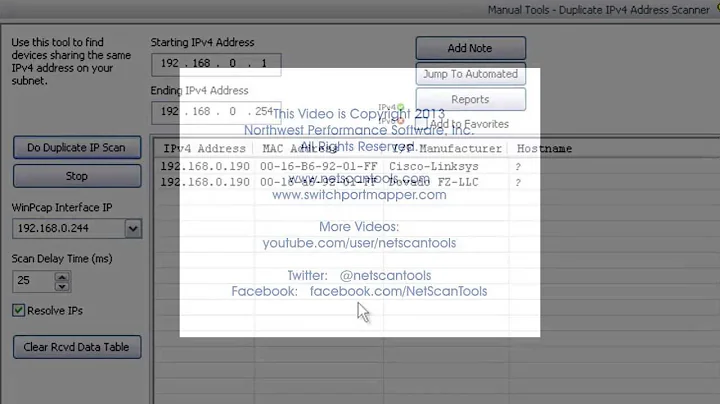Click the Cisco-Linksys manufacturer cell
Image resolution: width=720 pixels, height=404 pixels.
point(433,166)
